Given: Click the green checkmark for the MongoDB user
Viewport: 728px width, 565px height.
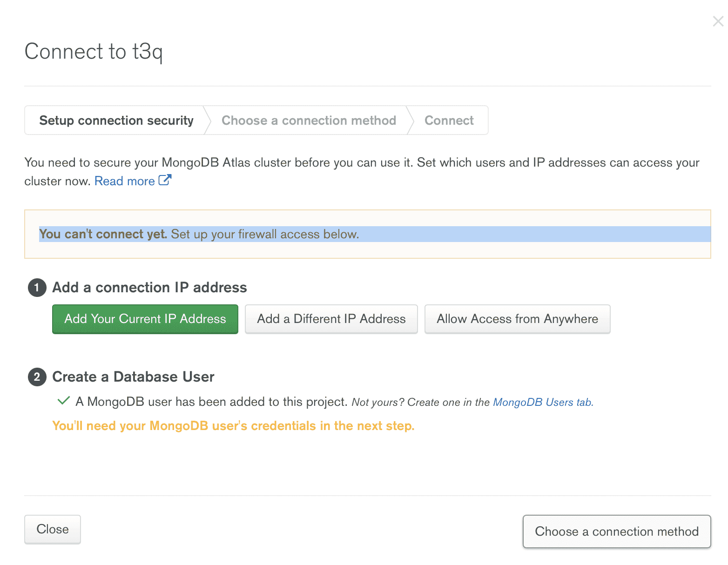Looking at the screenshot, I should [63, 401].
